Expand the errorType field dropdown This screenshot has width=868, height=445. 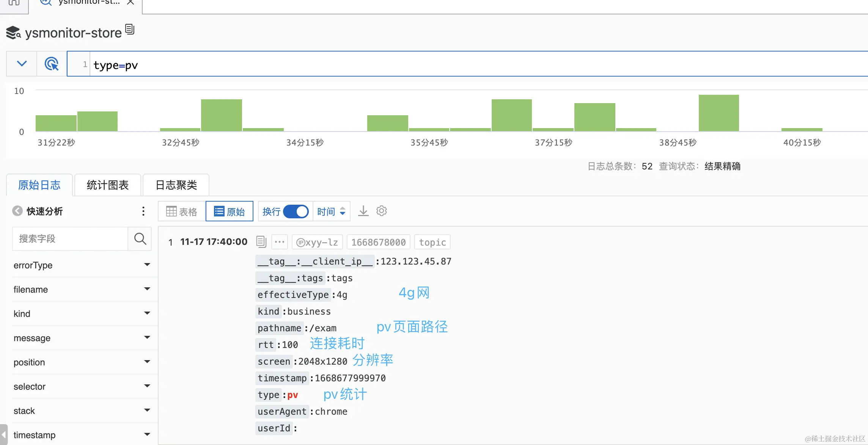click(x=147, y=265)
